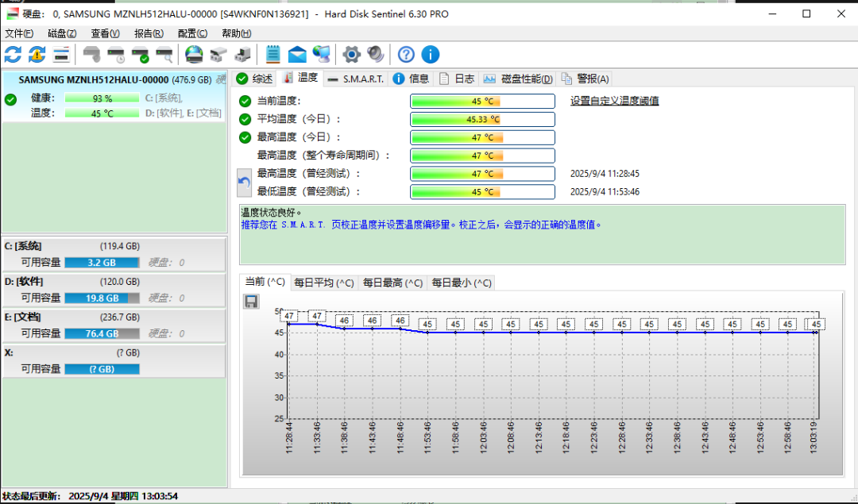Click the 状态最后更新 status bar text

90,496
